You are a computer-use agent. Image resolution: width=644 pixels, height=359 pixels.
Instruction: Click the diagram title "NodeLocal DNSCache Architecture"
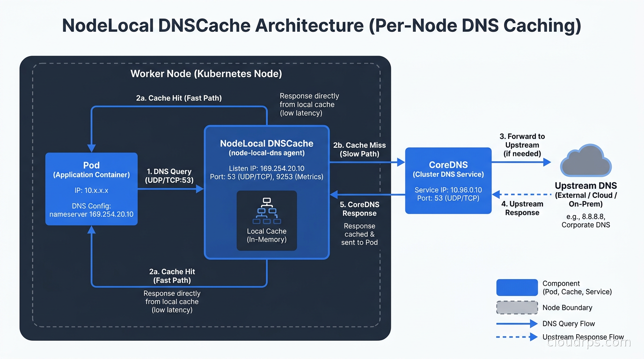click(213, 26)
